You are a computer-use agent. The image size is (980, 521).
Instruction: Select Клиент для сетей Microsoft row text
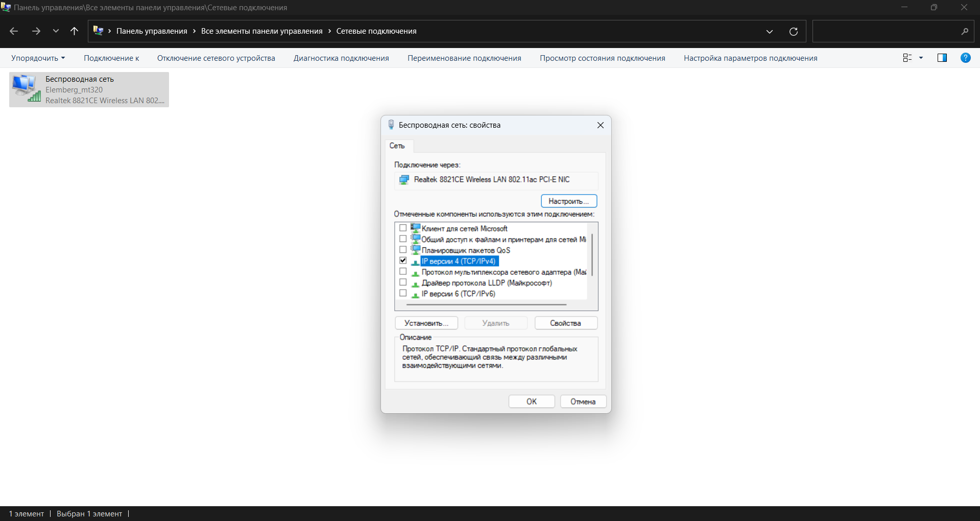(464, 229)
